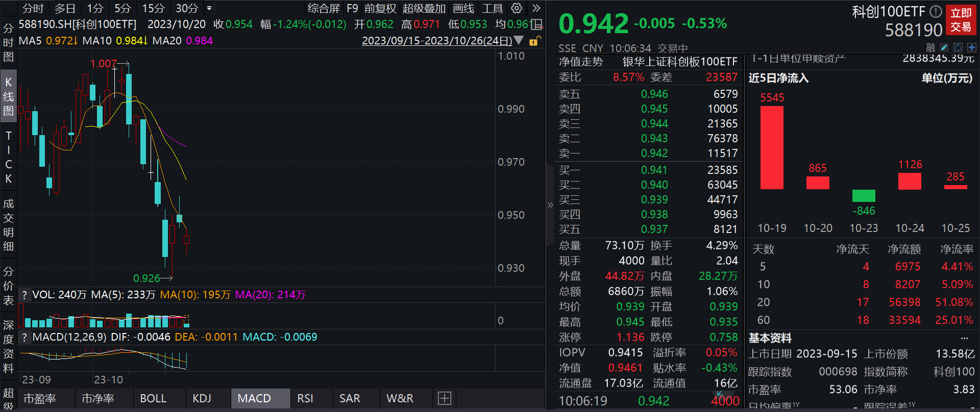Open the 基本资料 more options ellipsis
Screen dimensions: 980x412
964,338
